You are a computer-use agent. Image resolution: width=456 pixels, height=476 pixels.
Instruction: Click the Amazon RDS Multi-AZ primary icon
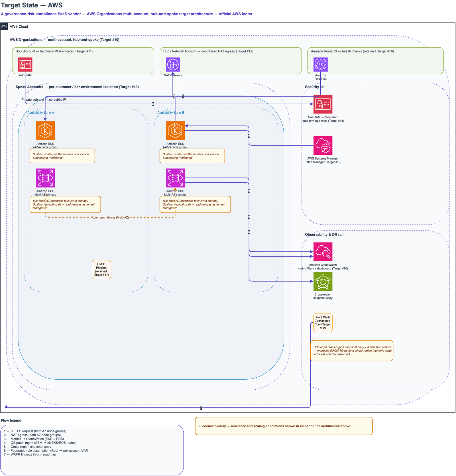[x=45, y=178]
